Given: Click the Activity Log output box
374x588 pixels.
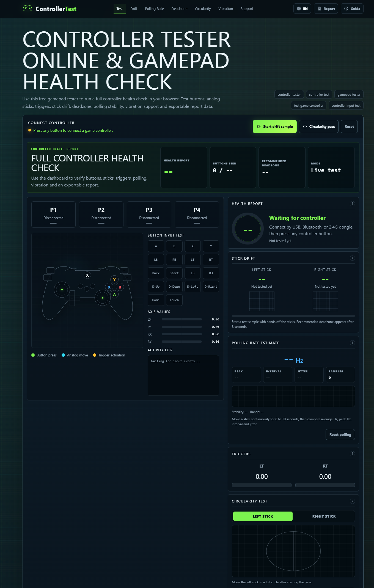Looking at the screenshot, I should 183,375.
